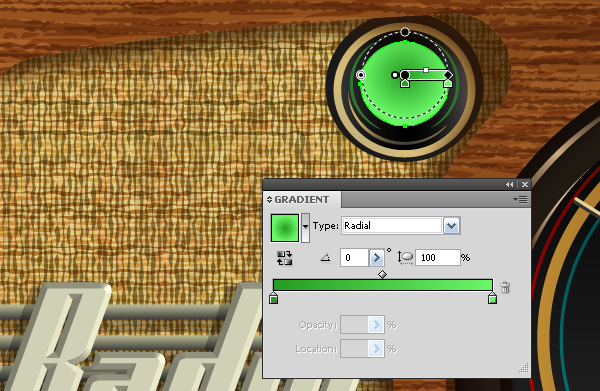
Task: Click the disabled Opacity field
Action: click(x=354, y=325)
